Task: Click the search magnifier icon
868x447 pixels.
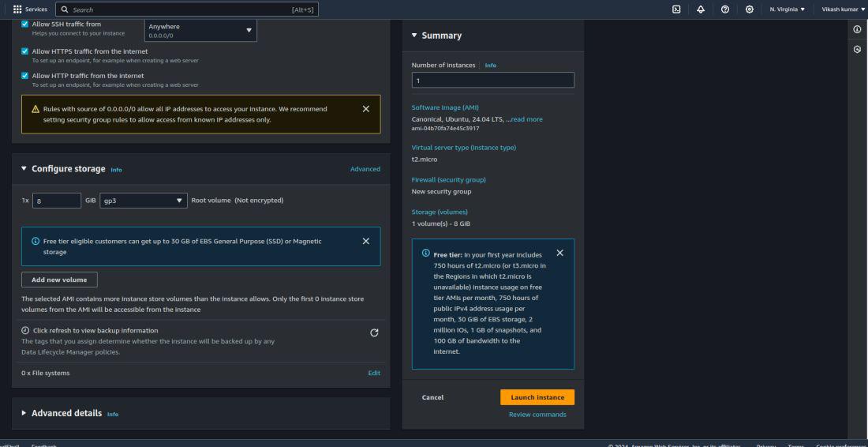Action: click(65, 9)
